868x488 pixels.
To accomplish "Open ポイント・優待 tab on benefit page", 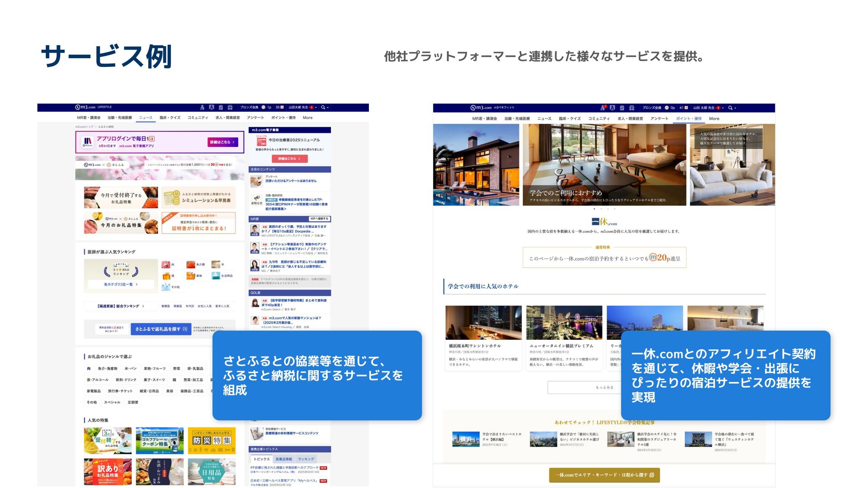I will pyautogui.click(x=689, y=118).
